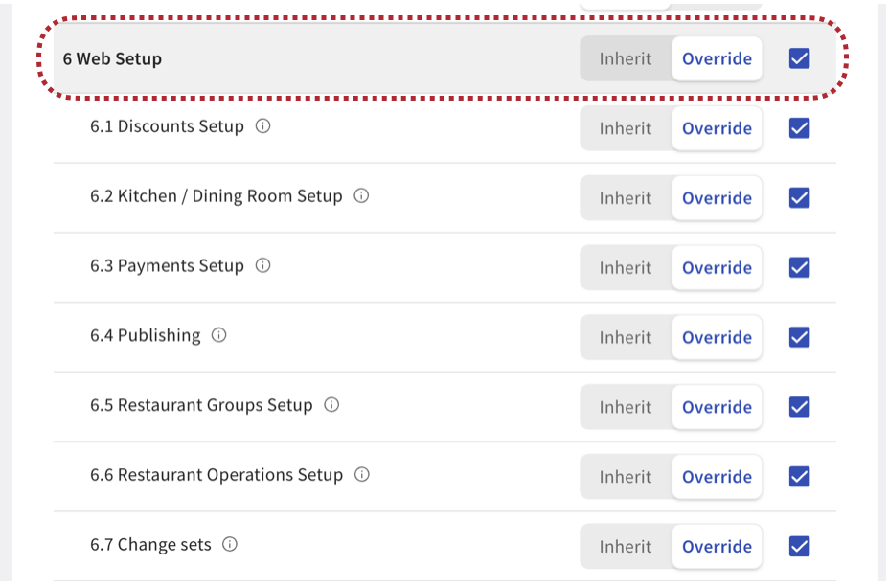The width and height of the screenshot is (889, 588).
Task: Open info tooltip for Payments Setup
Action: [262, 266]
